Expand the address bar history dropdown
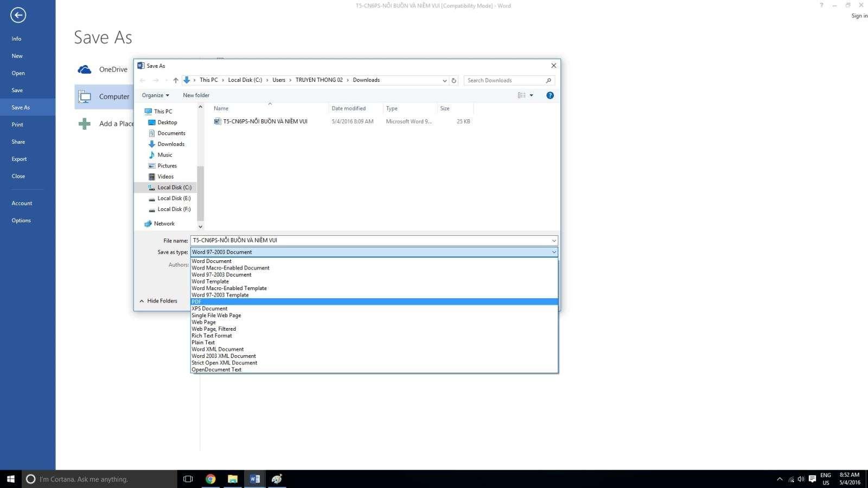This screenshot has width=868, height=488. (x=445, y=80)
